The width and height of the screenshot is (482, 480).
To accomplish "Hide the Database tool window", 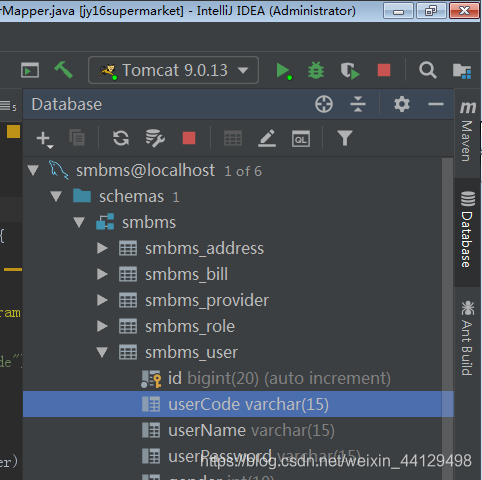I will 436,104.
